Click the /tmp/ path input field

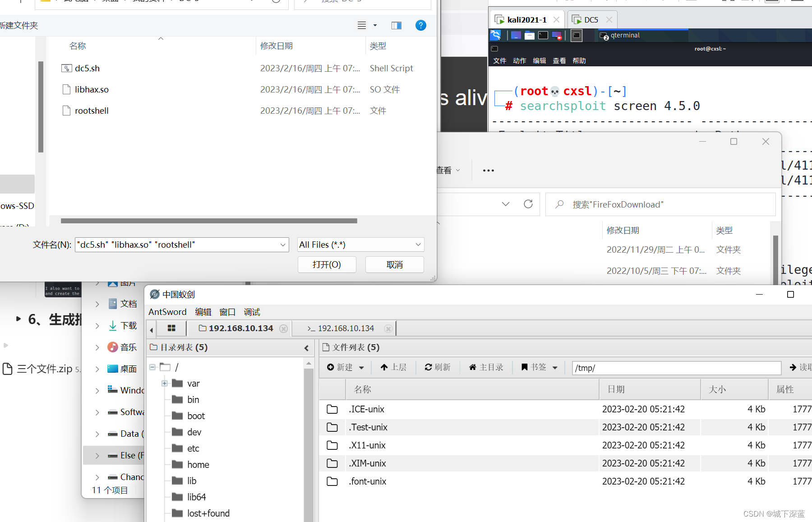677,368
